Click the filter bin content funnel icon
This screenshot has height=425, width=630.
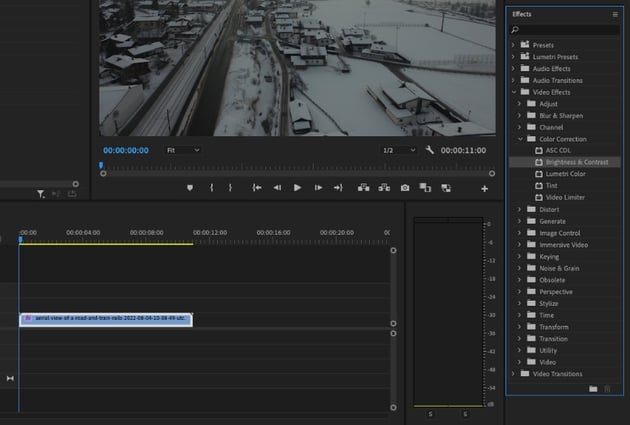(41, 194)
